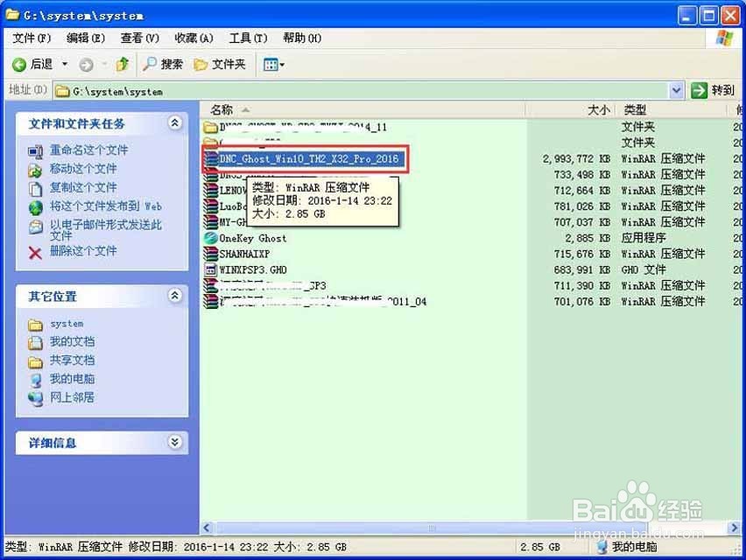Open the 文件(F) menu
746x560 pixels.
(32, 38)
